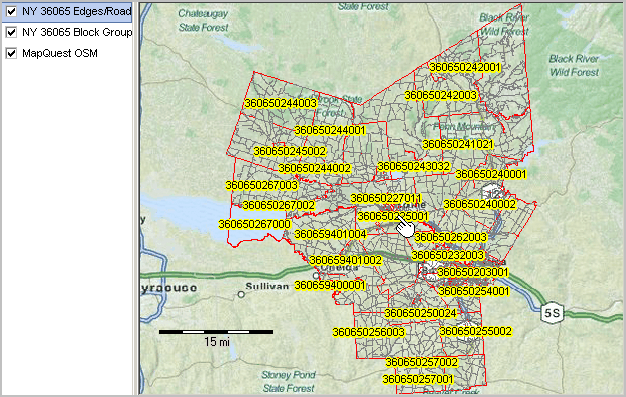The image size is (626, 397).
Task: Click block group label 360650243032
Action: tap(414, 166)
